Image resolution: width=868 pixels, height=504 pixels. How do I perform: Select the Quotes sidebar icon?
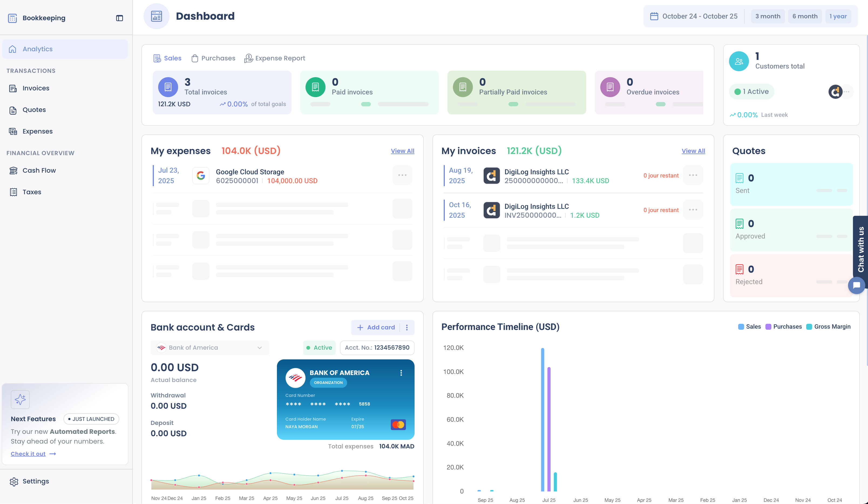click(13, 110)
